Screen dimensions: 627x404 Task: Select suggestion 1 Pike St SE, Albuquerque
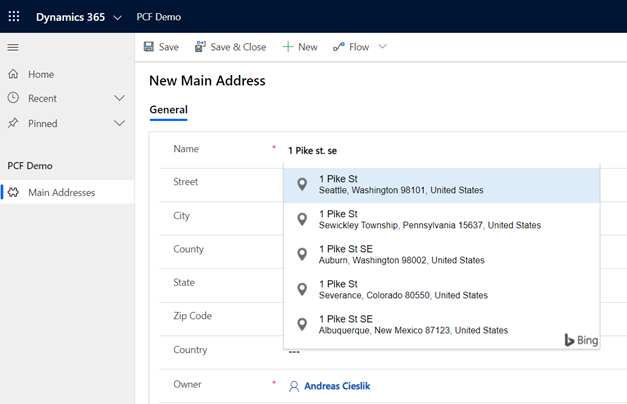(441, 324)
